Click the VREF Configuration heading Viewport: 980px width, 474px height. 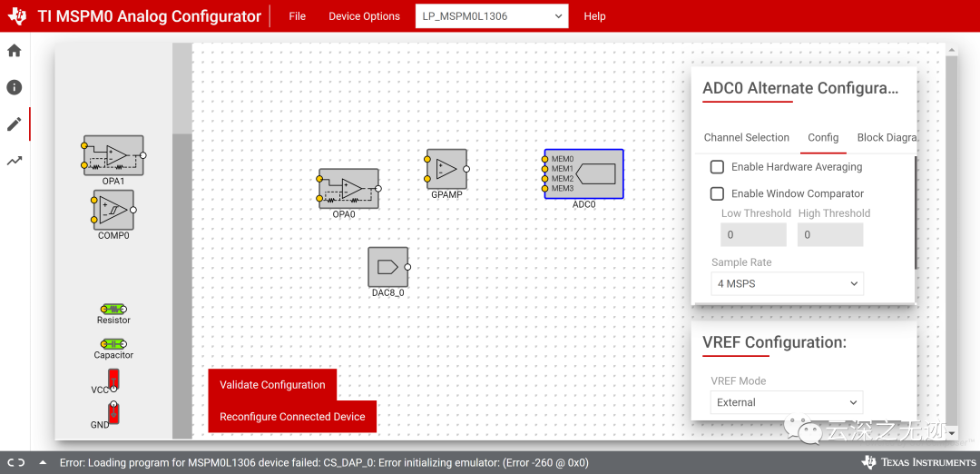pos(774,342)
